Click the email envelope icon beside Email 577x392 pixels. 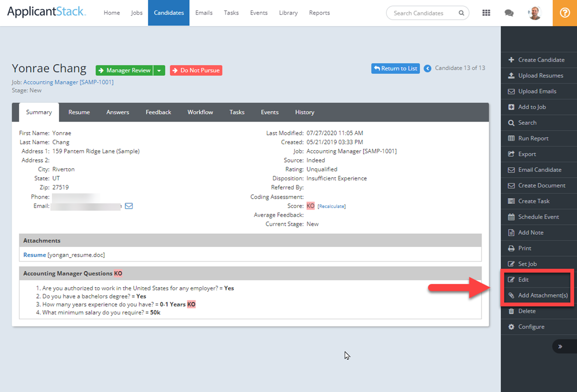click(129, 206)
